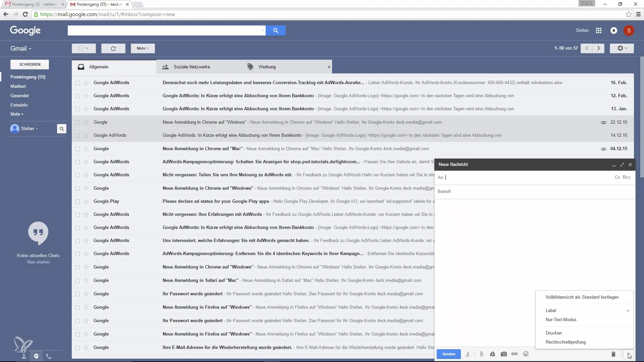Close the Neue Nachricht compose window
644x362 pixels.
[630, 165]
